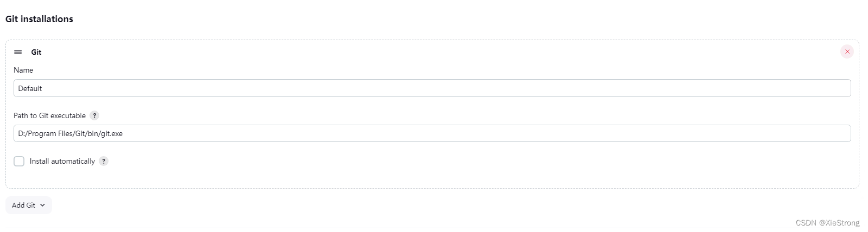Open the Add Git dropdown button
This screenshot has height=232, width=868.
click(29, 205)
